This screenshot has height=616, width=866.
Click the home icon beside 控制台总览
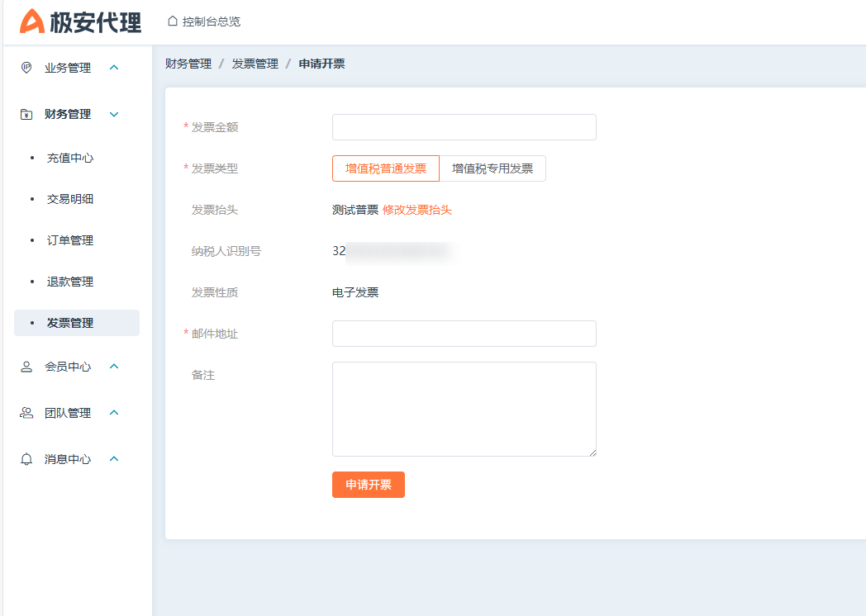(173, 21)
